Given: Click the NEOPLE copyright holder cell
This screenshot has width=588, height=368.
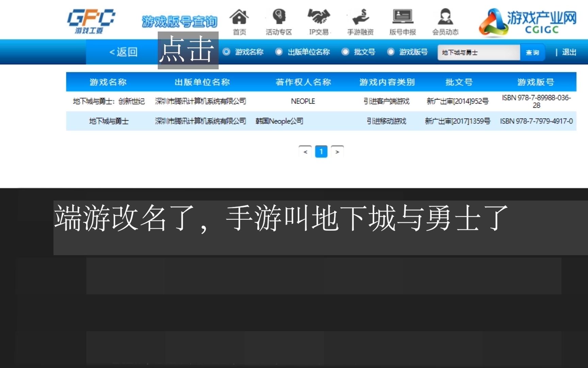Looking at the screenshot, I should pos(303,101).
